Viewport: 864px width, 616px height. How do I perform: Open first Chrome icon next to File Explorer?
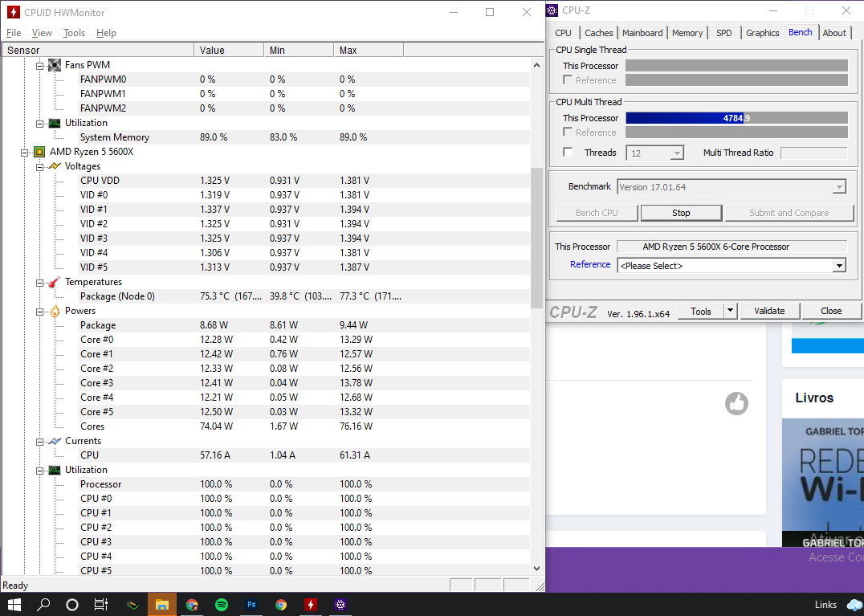point(192,605)
